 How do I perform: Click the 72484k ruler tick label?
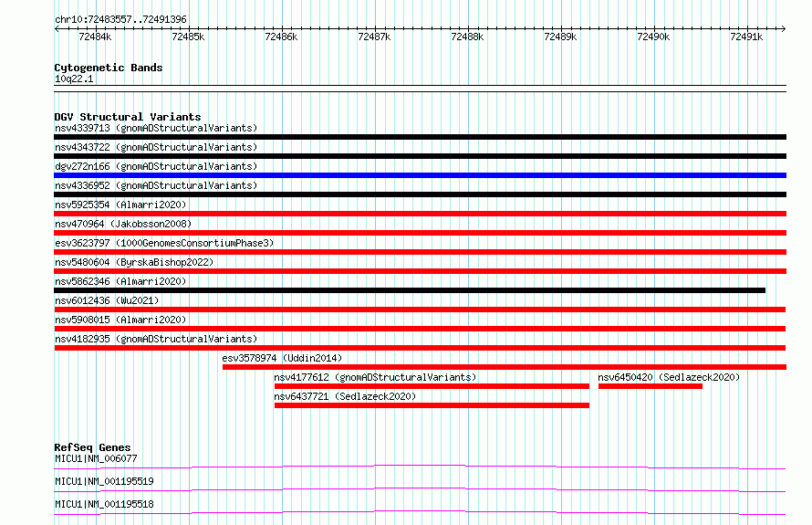(95, 37)
